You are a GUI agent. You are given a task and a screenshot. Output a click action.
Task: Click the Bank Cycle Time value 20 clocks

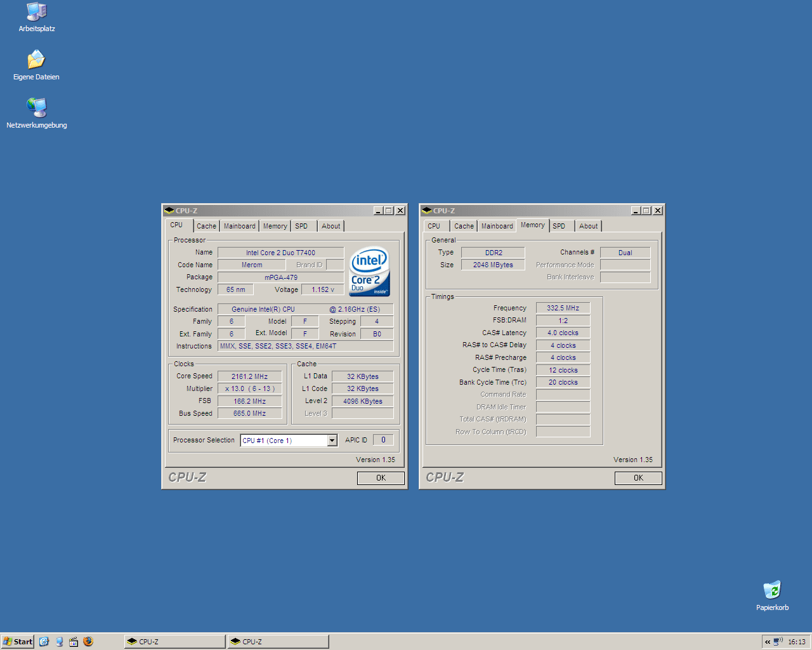[x=563, y=382]
